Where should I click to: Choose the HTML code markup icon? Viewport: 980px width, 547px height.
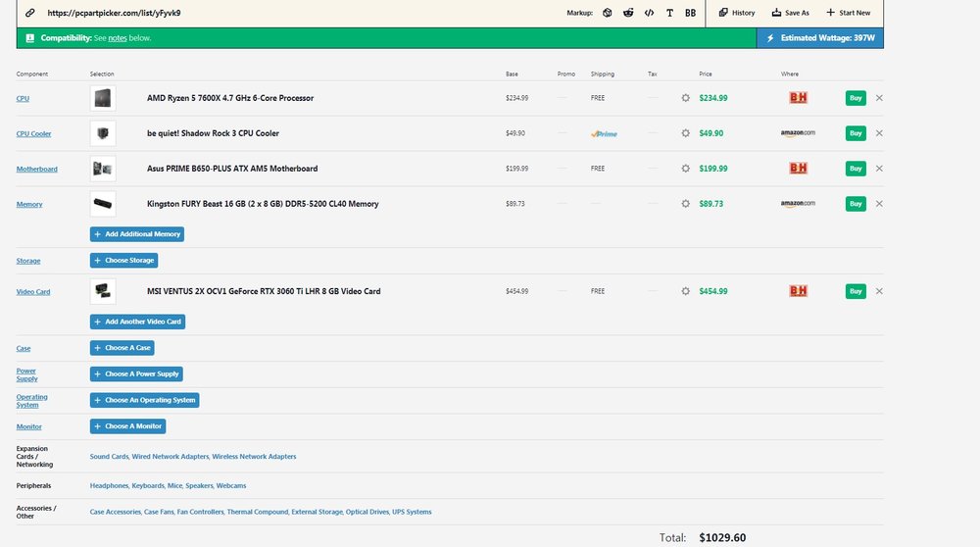(649, 13)
